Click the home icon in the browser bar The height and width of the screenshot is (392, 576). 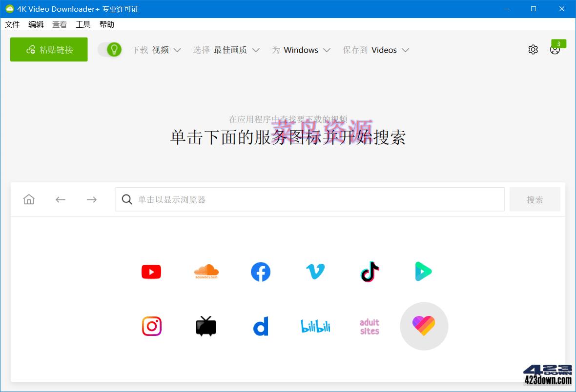(28, 199)
